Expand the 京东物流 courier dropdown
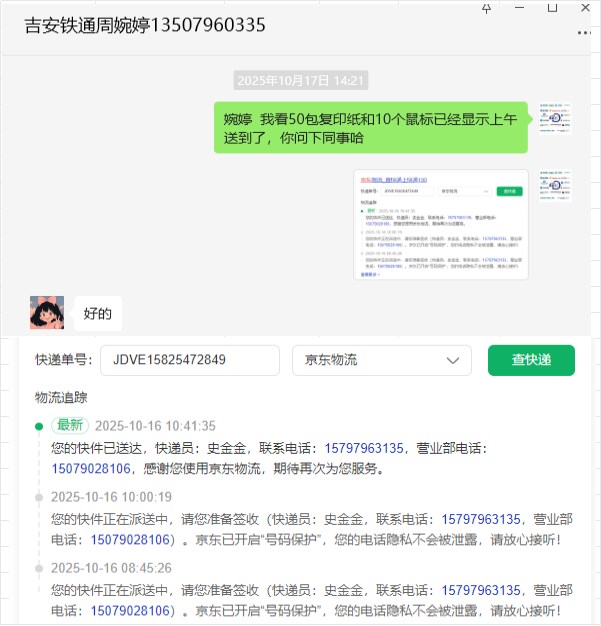This screenshot has width=601, height=626. (382, 360)
